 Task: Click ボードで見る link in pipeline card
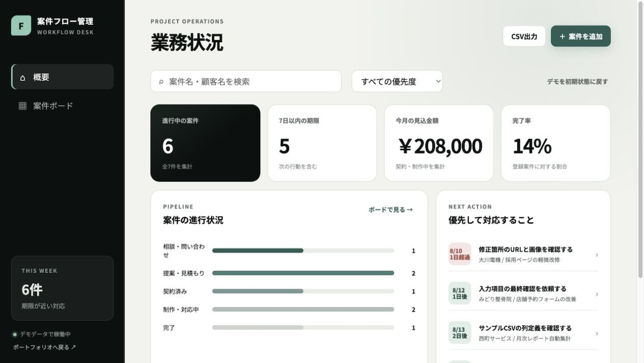click(391, 210)
